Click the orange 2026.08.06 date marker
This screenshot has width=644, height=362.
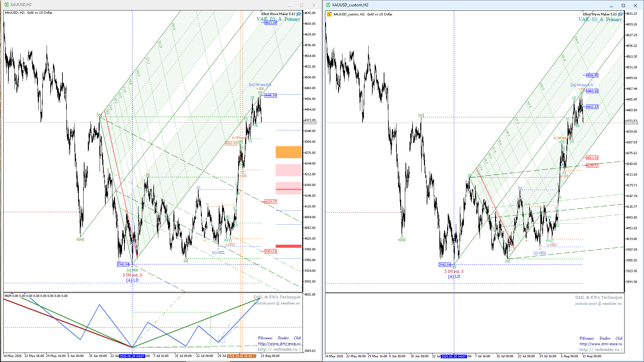(x=241, y=356)
